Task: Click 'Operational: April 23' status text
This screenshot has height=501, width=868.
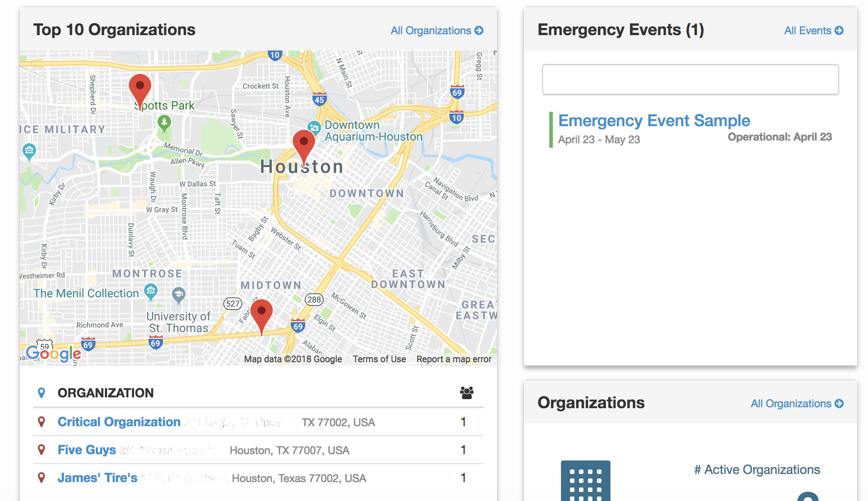Action: click(x=780, y=137)
